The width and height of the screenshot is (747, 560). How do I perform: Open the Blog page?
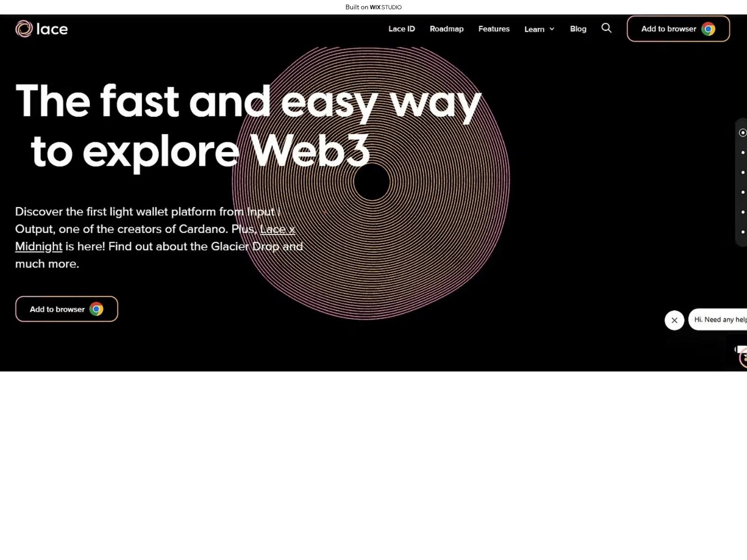click(578, 29)
